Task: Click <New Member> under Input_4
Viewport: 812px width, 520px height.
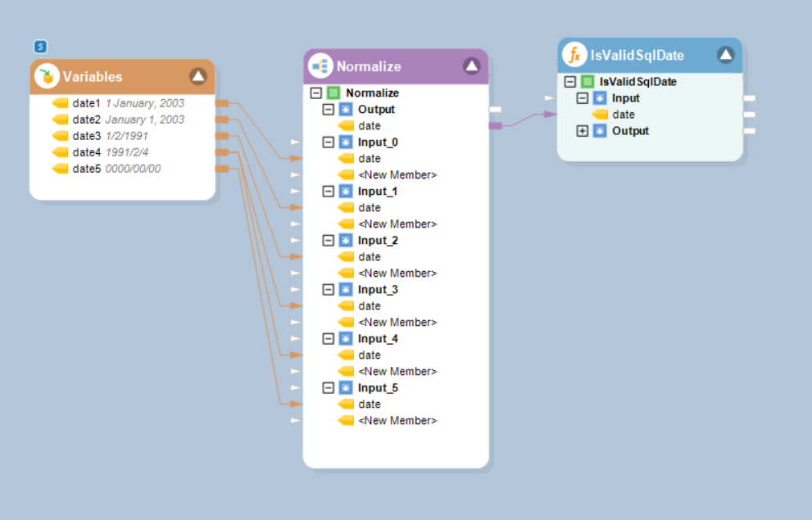Action: 397,372
